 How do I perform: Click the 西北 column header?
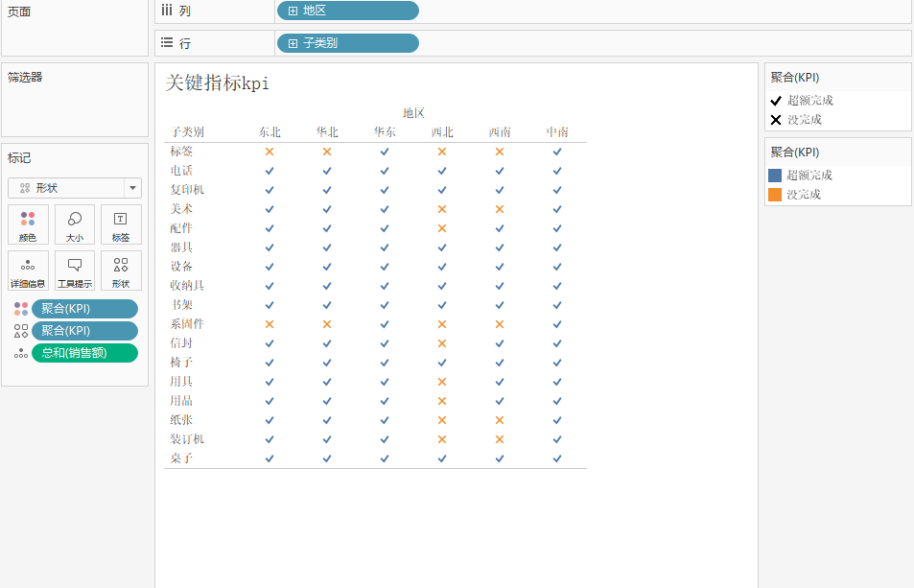point(442,132)
